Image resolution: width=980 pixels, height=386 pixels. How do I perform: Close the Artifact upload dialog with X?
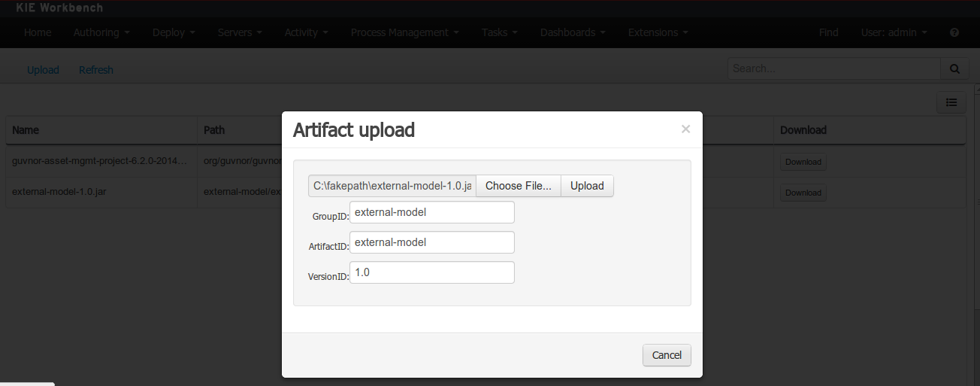pyautogui.click(x=685, y=129)
